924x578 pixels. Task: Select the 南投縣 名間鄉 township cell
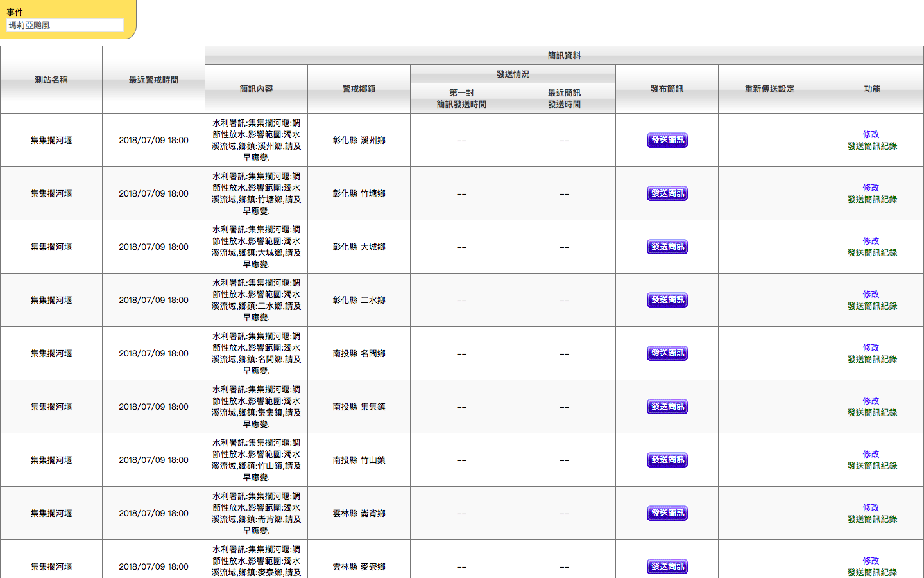pos(359,353)
